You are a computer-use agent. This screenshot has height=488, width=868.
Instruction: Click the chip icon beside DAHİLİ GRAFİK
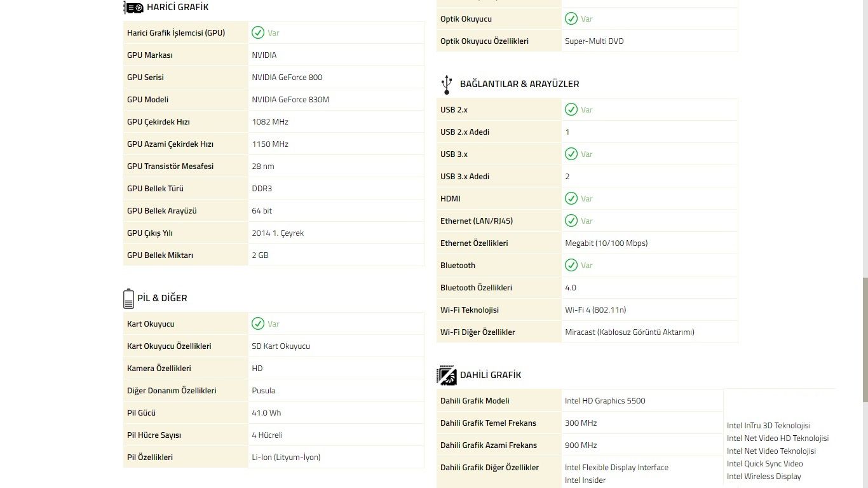point(447,375)
